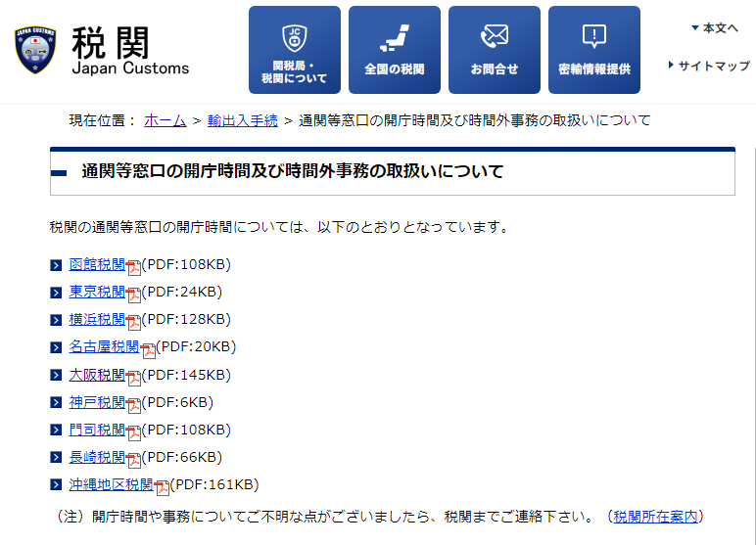The height and width of the screenshot is (545, 756).
Task: Go to ホーム breadcrumb link
Action: (x=165, y=120)
